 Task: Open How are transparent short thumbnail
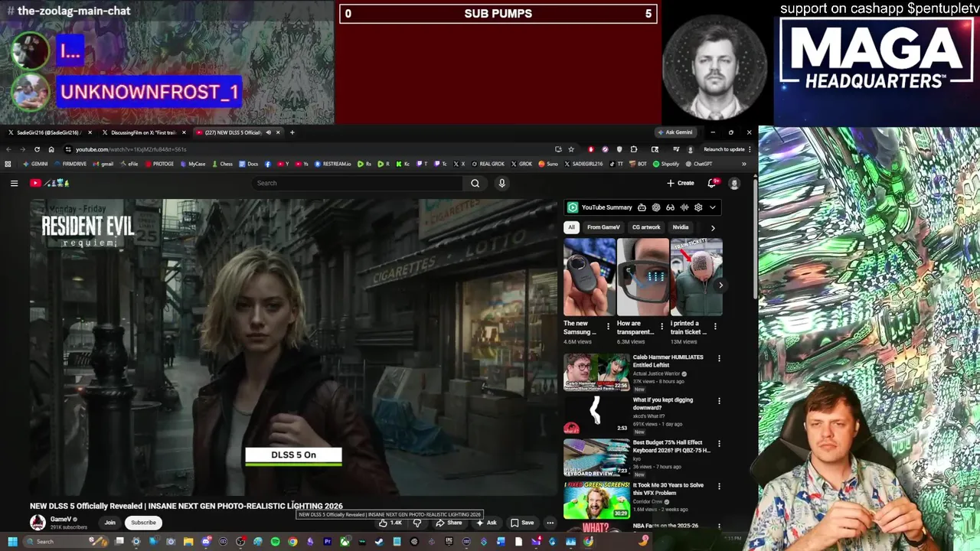(643, 277)
